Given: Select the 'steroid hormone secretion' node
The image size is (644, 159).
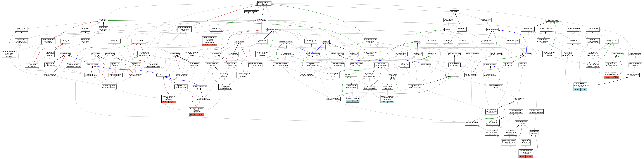Looking at the screenshot, I should pos(518,99).
